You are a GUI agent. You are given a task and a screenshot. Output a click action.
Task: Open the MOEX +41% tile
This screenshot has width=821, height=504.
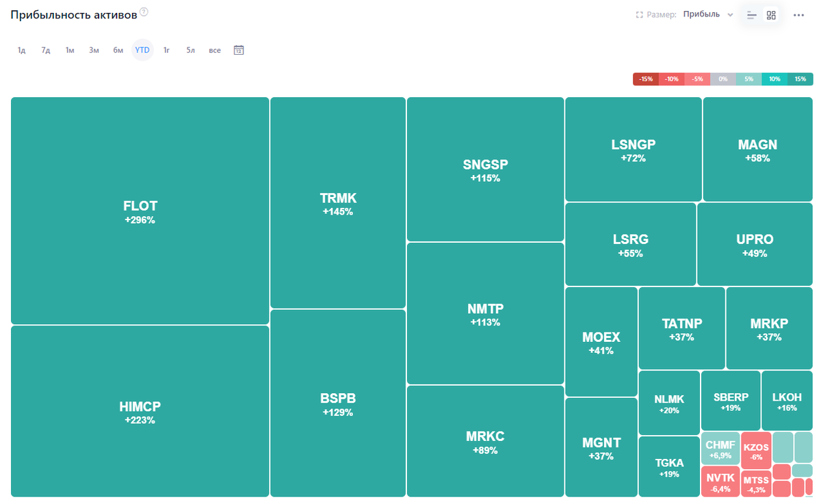[x=601, y=342]
